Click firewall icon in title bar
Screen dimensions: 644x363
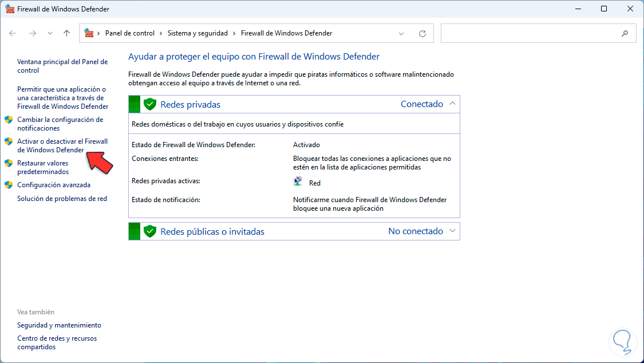[10, 9]
